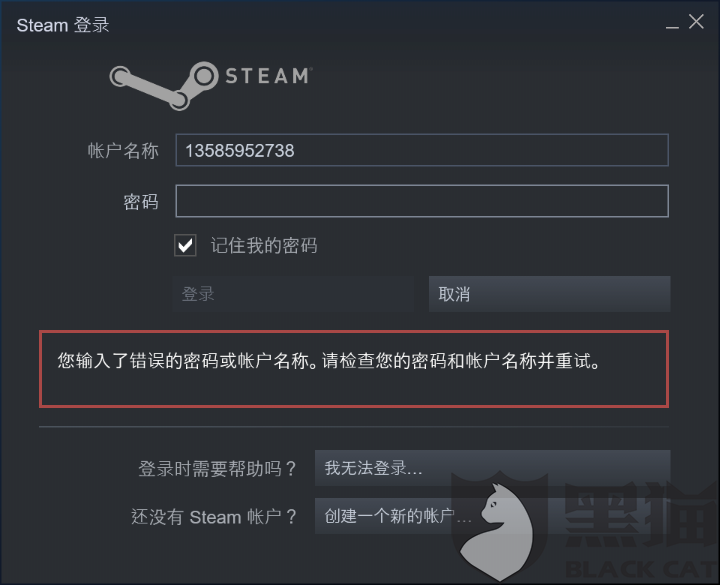
Task: Click the Steam logo icon
Action: tap(163, 85)
